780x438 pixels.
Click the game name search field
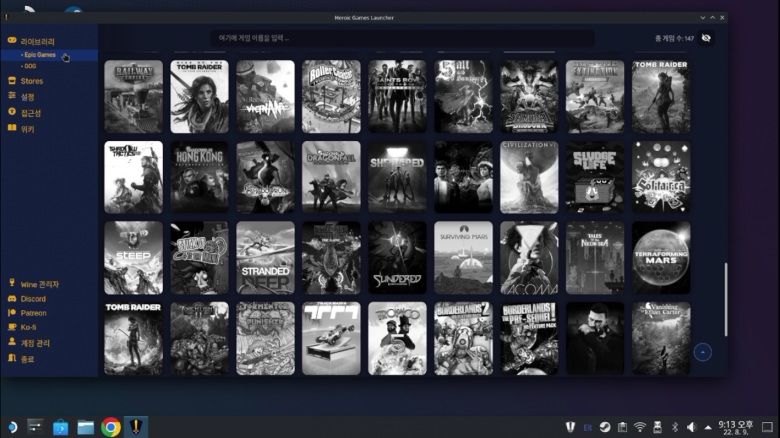[402, 38]
